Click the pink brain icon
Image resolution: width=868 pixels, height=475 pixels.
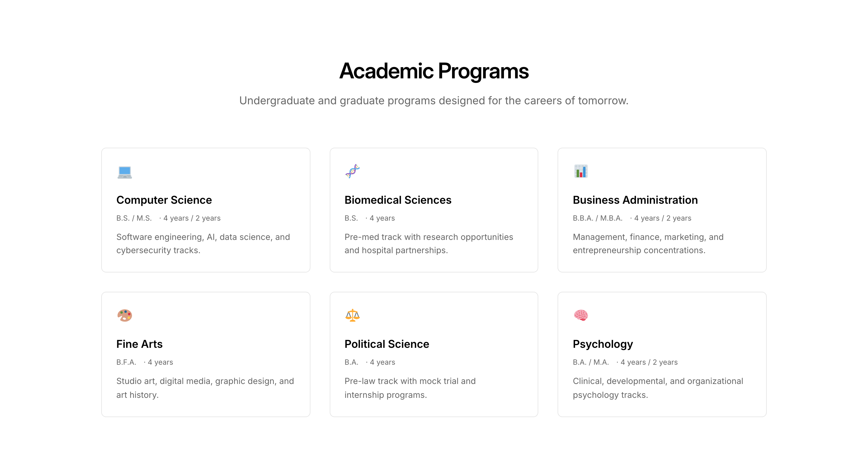coord(580,315)
